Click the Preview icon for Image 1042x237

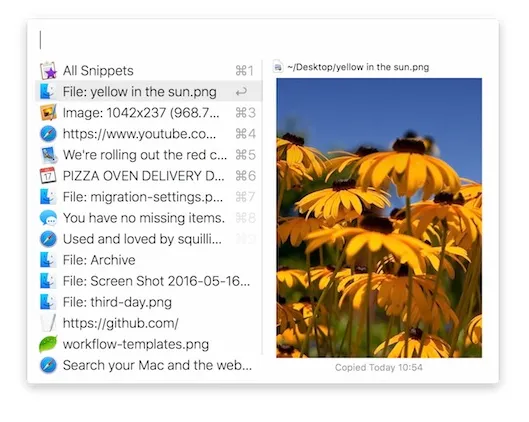[48, 113]
